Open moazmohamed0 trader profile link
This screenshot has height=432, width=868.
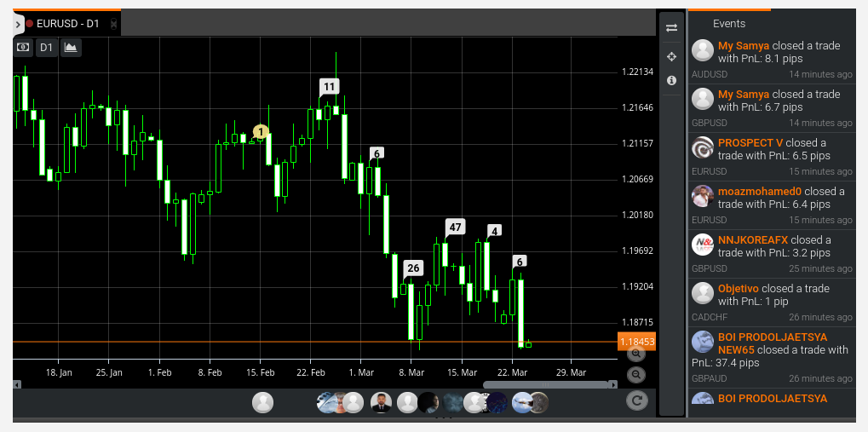pos(760,191)
